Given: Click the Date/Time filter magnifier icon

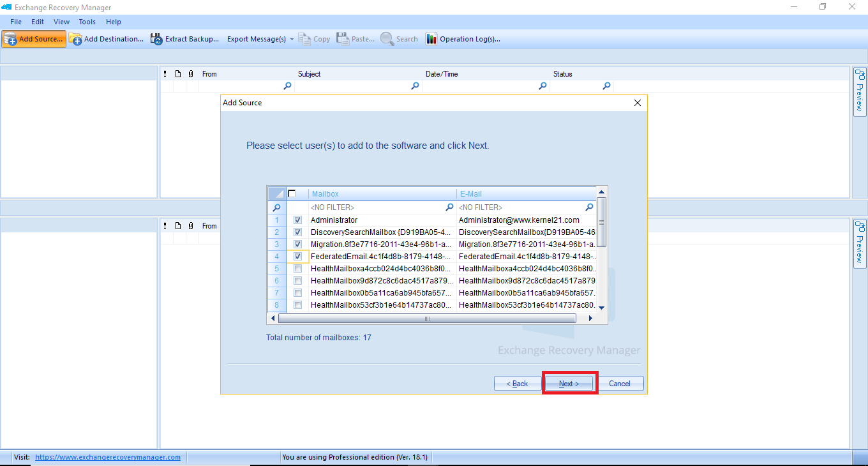Looking at the screenshot, I should [542, 86].
